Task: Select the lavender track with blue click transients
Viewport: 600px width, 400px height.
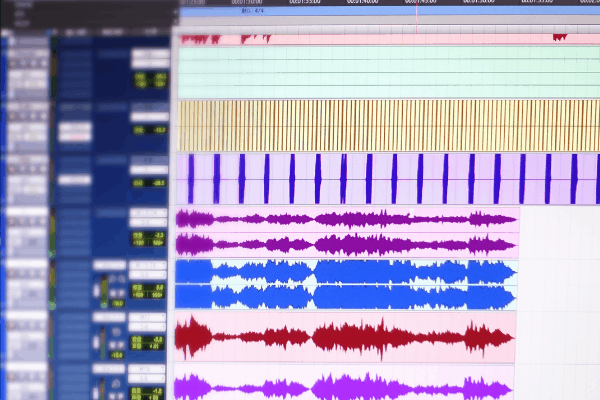Action: pos(388,179)
